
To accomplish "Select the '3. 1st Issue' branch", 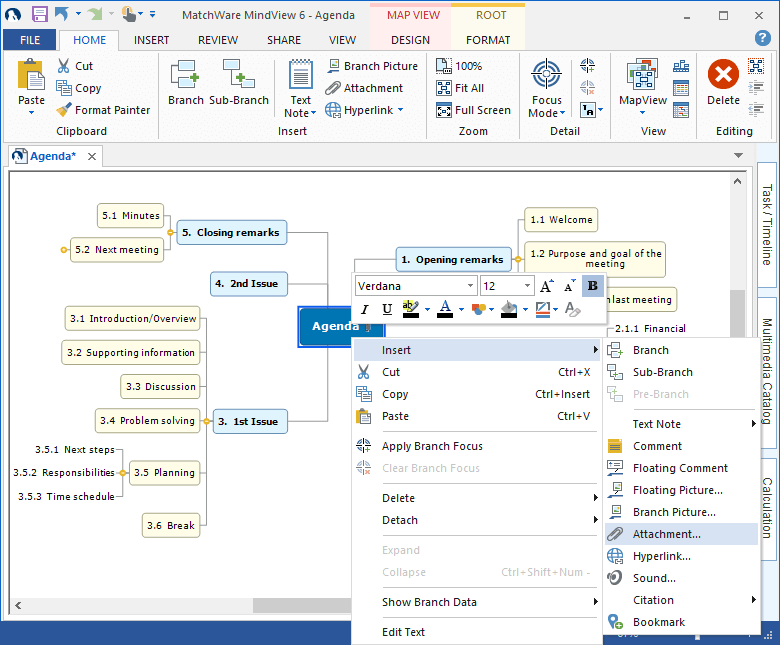I will pos(249,421).
